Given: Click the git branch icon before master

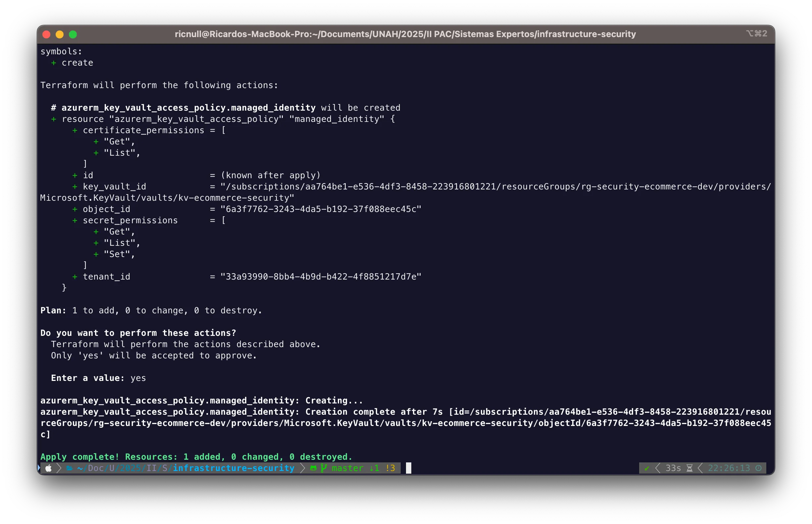Looking at the screenshot, I should (x=324, y=468).
